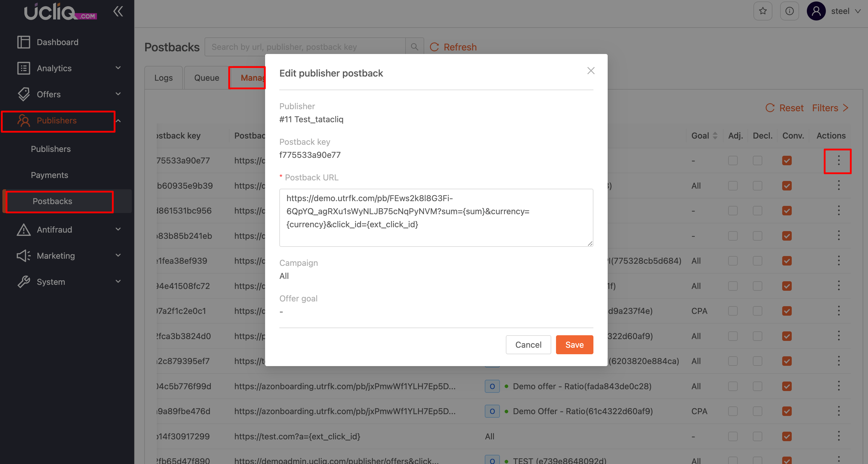Collapse the sidebar with double-chevron icon
Viewport: 868px width, 464px height.
[x=118, y=12]
